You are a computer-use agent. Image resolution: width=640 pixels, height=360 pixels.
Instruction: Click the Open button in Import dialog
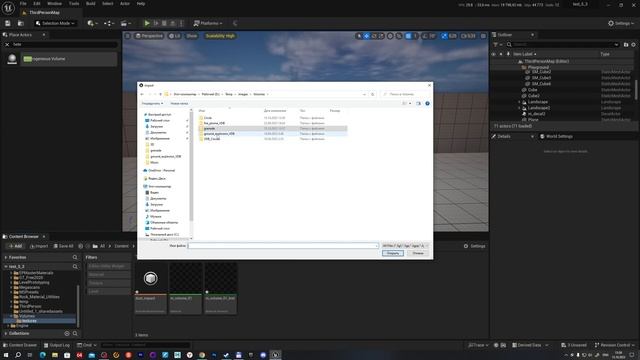393,253
